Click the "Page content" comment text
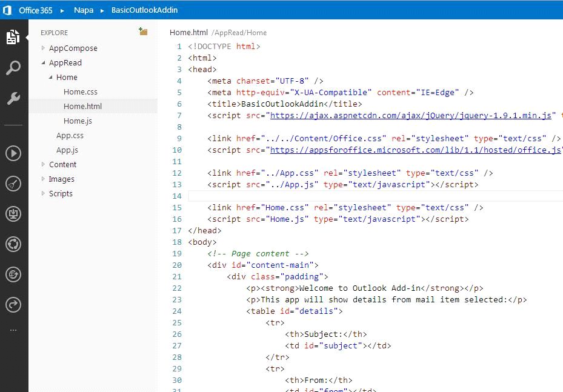This screenshot has width=563, height=392. click(x=261, y=254)
